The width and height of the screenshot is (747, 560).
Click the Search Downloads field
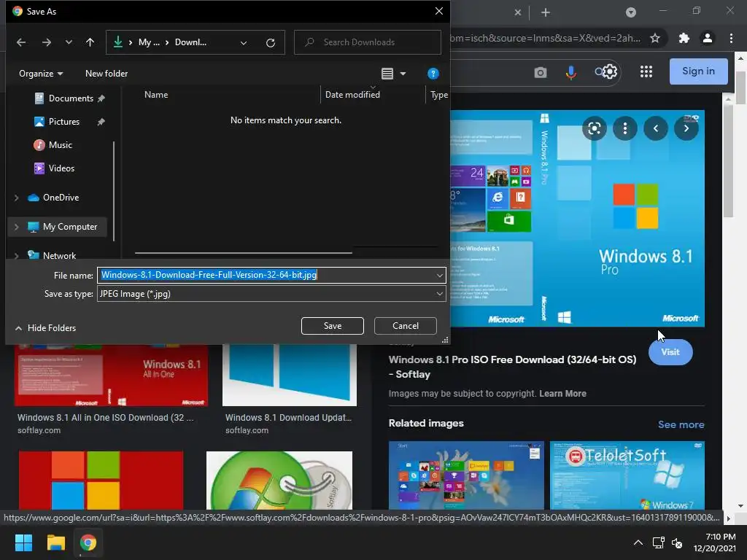click(x=368, y=42)
